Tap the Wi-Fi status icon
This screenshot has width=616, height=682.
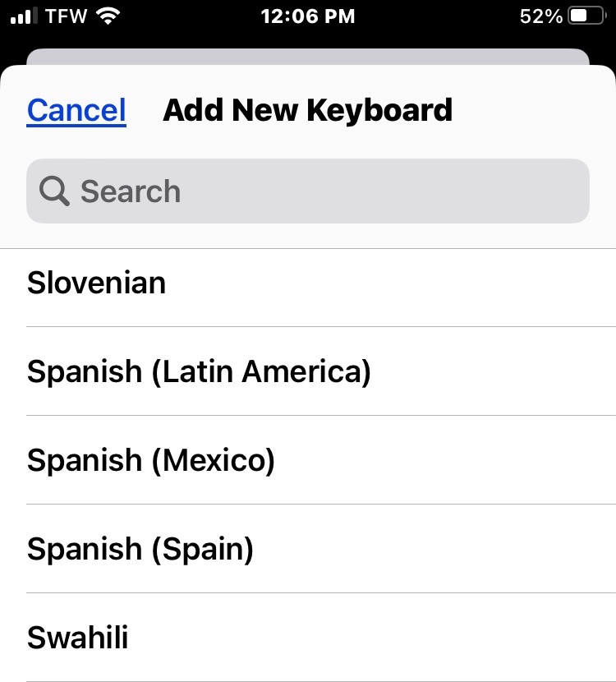108,16
